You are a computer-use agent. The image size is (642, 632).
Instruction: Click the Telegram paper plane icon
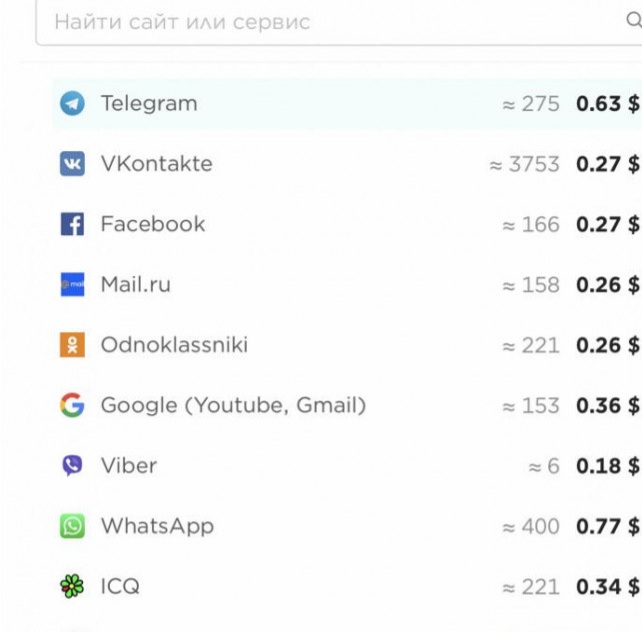coord(72,104)
